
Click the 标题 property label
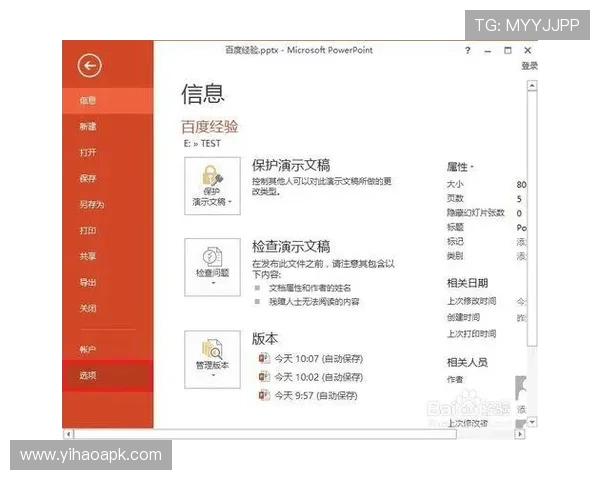(455, 227)
